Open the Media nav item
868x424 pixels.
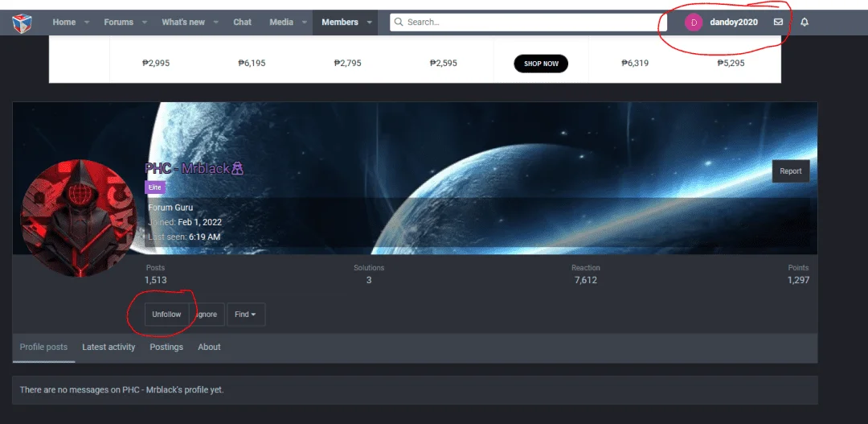[x=281, y=23]
